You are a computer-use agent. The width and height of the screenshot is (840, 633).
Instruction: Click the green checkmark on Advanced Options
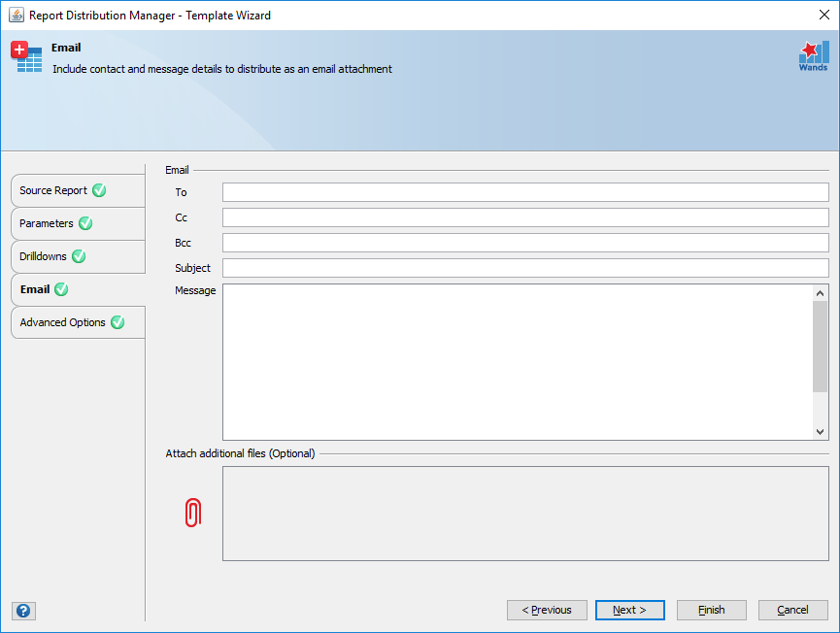click(x=118, y=321)
